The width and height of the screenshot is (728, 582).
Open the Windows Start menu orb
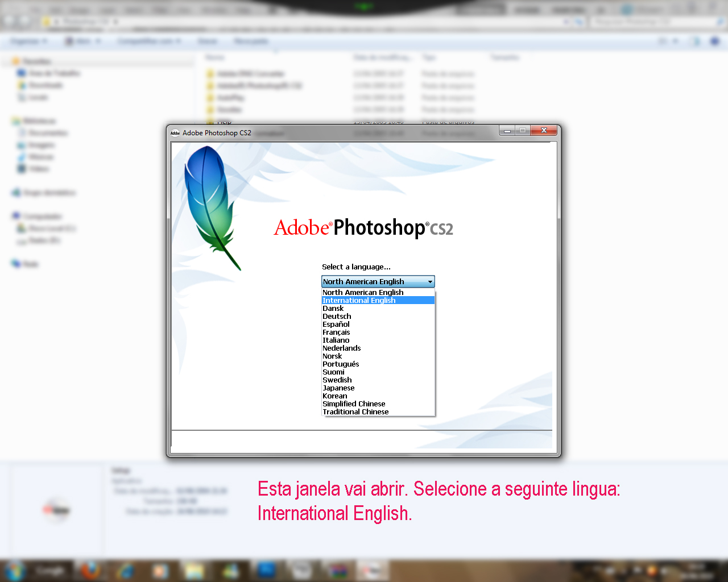point(14,570)
